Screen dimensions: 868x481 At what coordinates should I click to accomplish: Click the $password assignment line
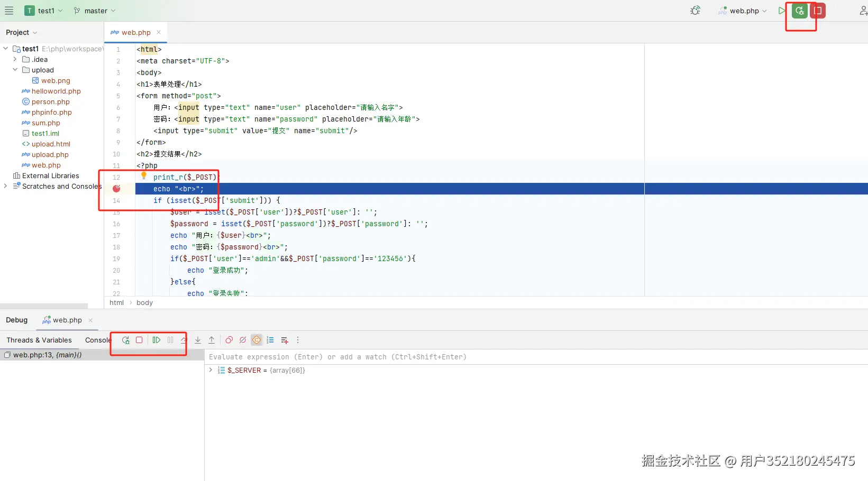pyautogui.click(x=299, y=224)
